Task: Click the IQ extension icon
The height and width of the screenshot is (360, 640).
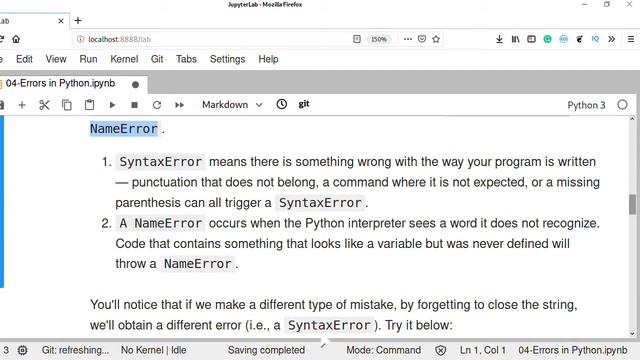Action: 595,39
